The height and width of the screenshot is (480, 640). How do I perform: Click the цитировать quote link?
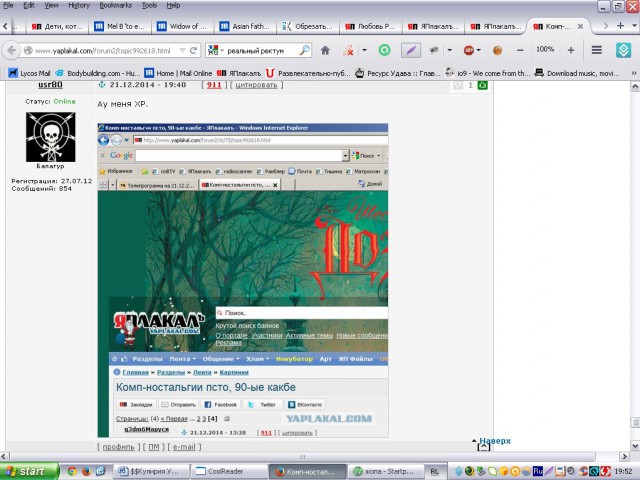click(256, 85)
